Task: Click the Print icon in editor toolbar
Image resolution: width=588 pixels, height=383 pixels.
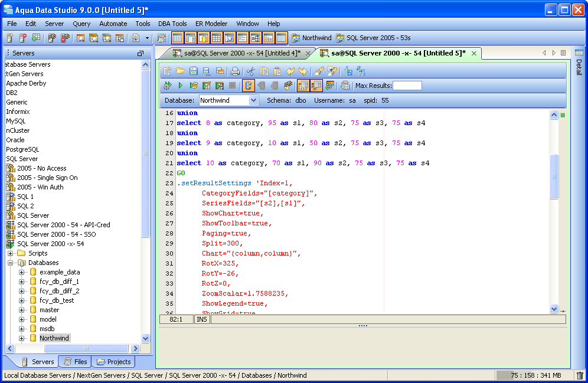Action: [x=235, y=71]
